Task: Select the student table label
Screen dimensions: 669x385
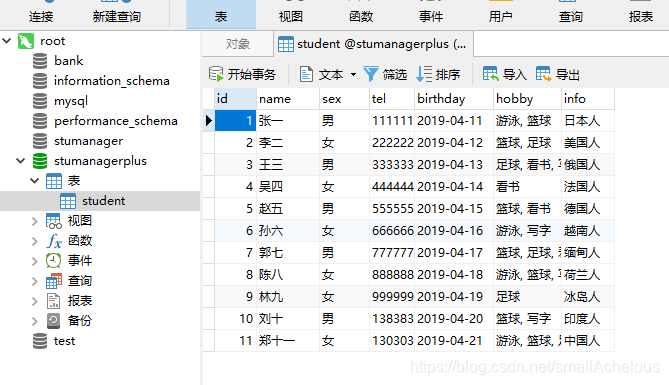Action: click(x=104, y=201)
